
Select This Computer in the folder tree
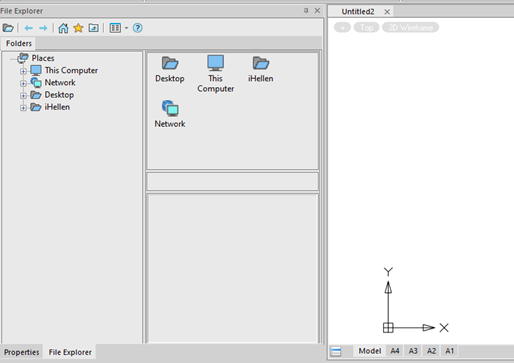click(71, 70)
